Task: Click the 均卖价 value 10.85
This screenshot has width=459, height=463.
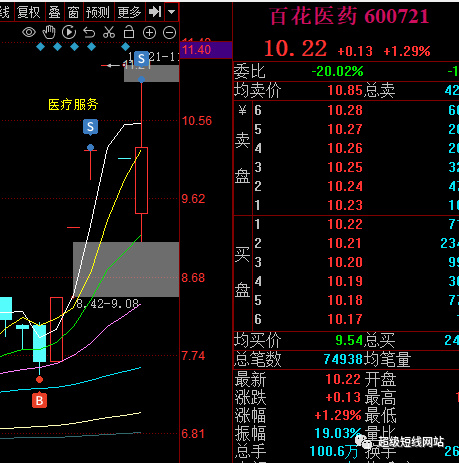Action: tap(345, 91)
